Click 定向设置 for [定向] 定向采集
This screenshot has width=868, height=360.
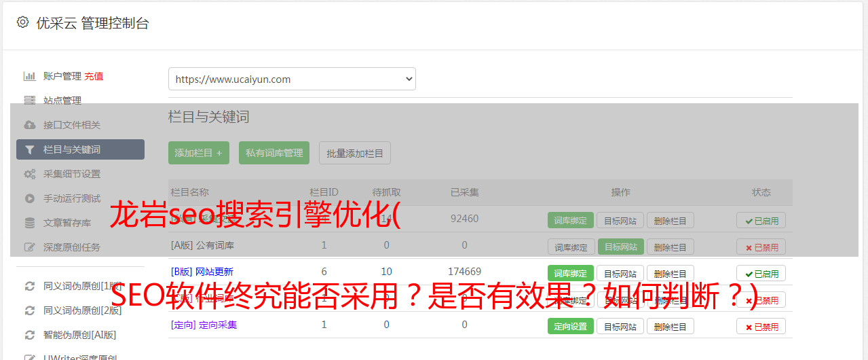571,326
